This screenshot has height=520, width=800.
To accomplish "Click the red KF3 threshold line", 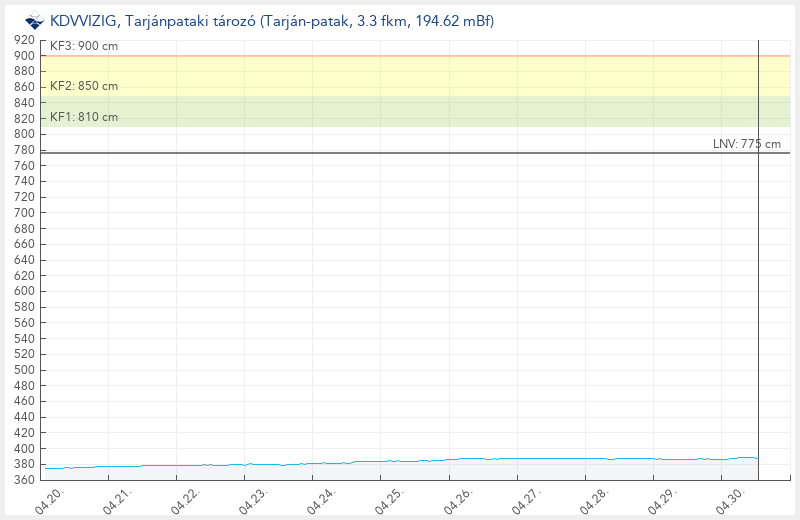I will [400, 56].
